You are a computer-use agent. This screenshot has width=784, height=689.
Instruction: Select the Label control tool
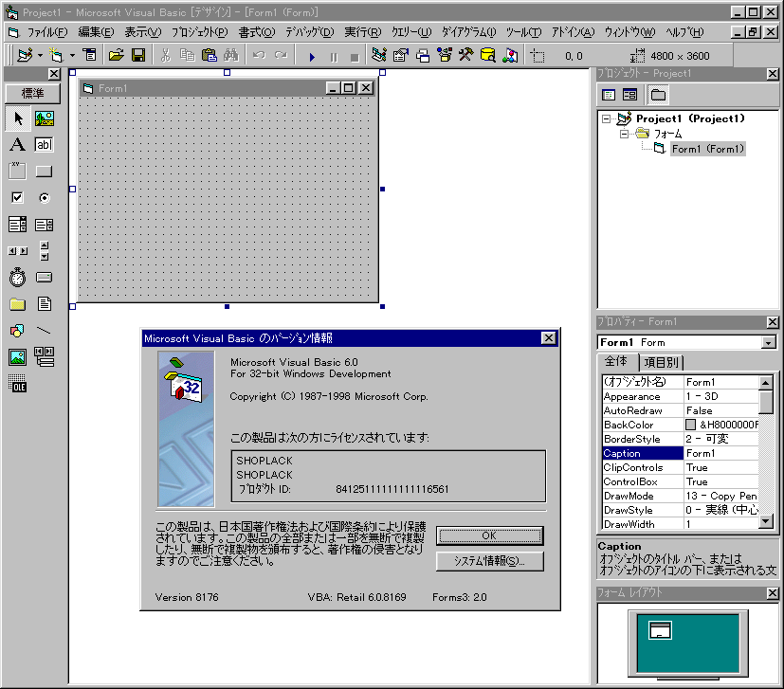[17, 145]
